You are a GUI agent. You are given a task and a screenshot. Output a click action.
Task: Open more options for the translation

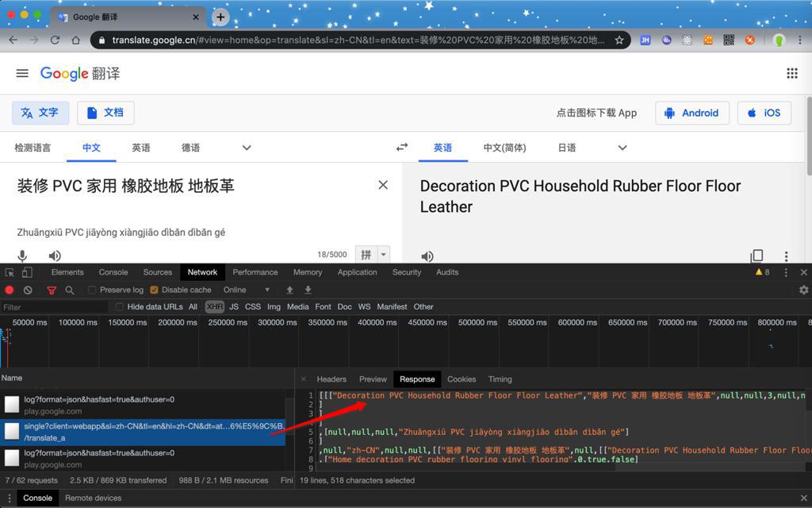pos(786,256)
